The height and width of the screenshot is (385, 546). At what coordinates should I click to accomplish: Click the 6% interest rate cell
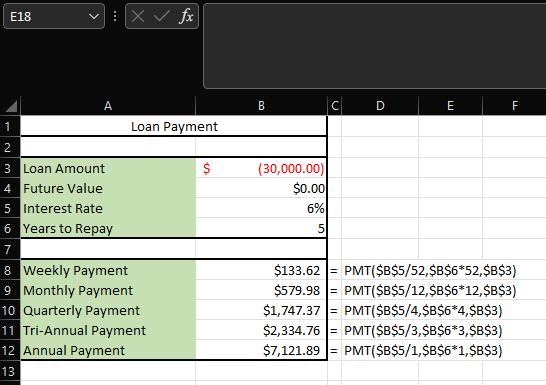click(261, 208)
